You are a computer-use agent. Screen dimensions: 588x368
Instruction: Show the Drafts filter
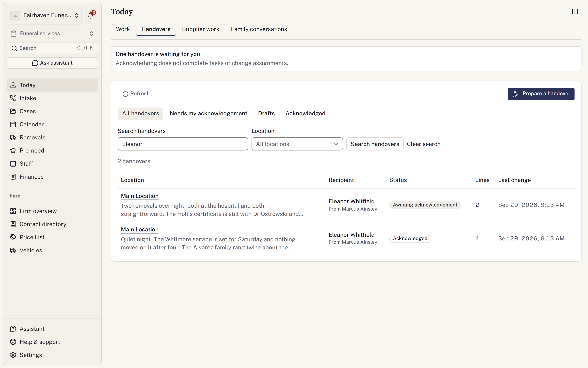pos(266,113)
